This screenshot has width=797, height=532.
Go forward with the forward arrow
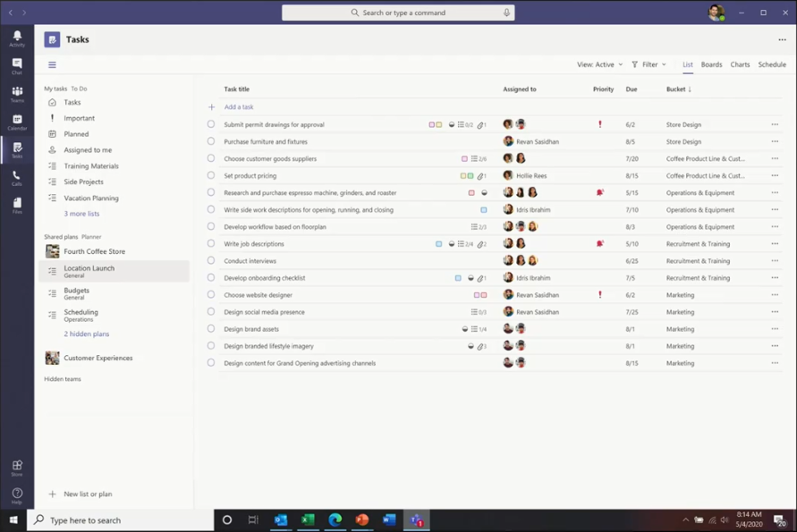(24, 13)
